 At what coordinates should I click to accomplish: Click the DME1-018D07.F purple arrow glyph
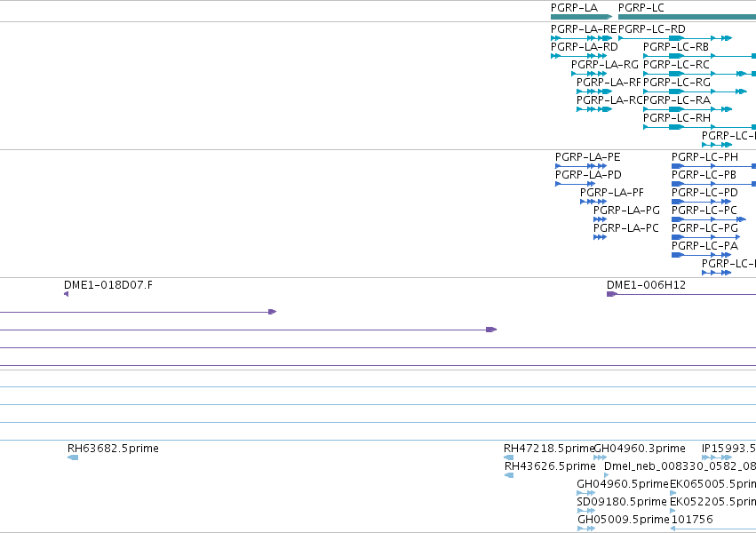pos(66,294)
